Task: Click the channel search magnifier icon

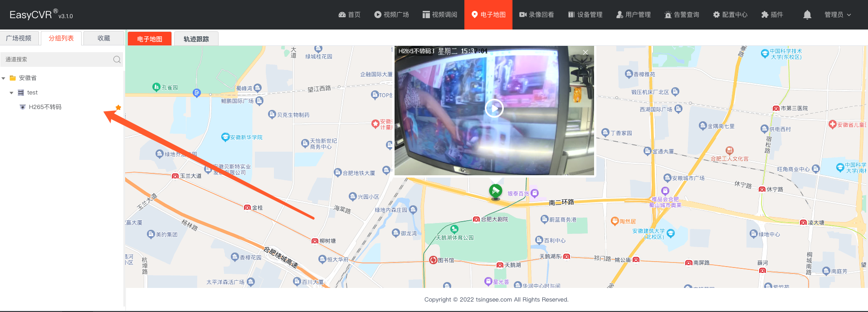Action: tap(117, 59)
